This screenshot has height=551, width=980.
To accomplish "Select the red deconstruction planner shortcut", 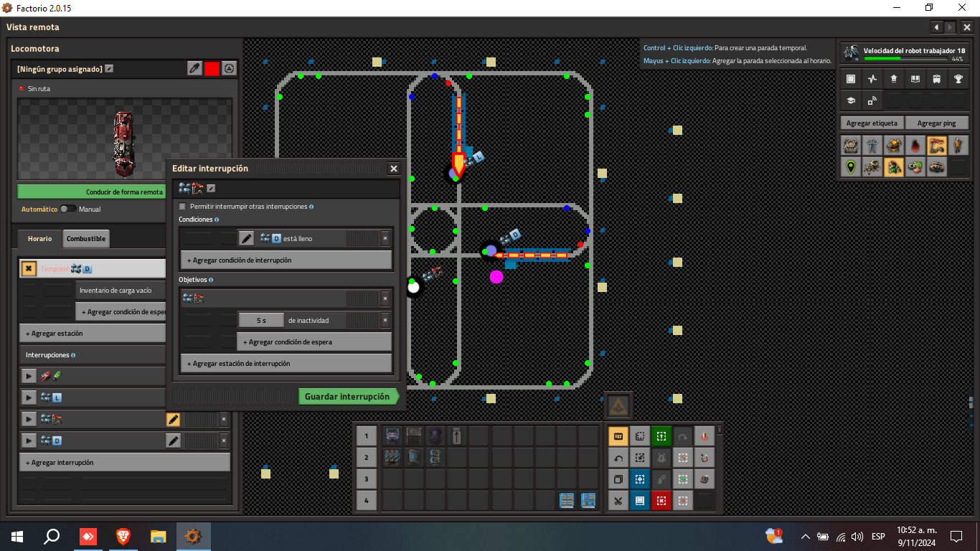I will pos(661,500).
